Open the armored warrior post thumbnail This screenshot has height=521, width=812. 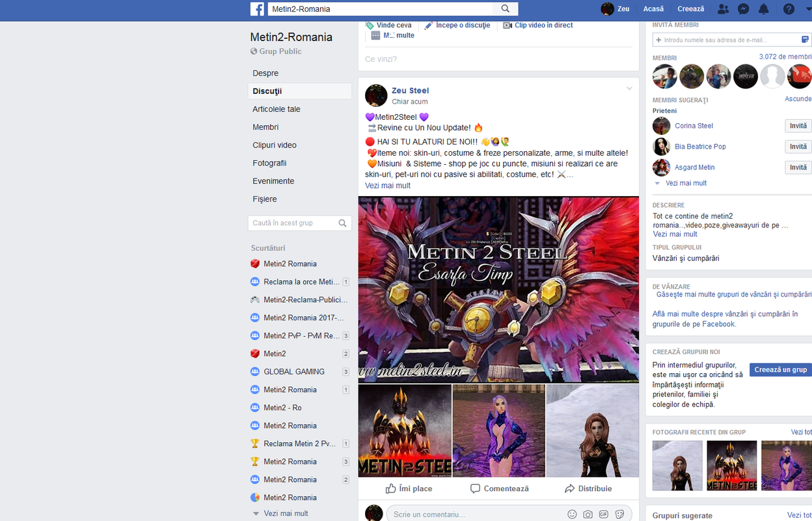(405, 430)
